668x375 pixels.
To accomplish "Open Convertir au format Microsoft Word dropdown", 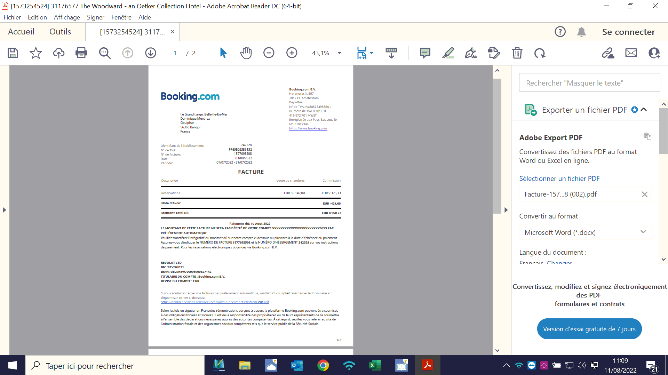I will point(585,232).
